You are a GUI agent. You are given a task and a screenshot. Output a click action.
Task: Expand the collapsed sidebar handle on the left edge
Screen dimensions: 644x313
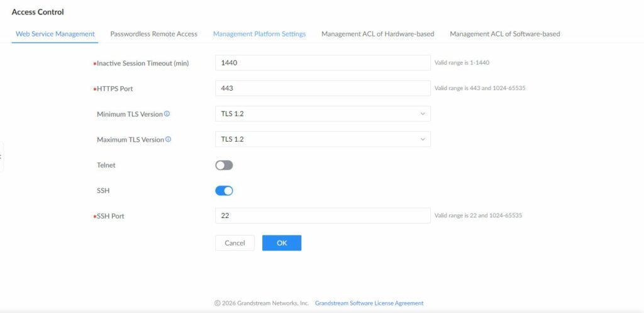coord(1,157)
